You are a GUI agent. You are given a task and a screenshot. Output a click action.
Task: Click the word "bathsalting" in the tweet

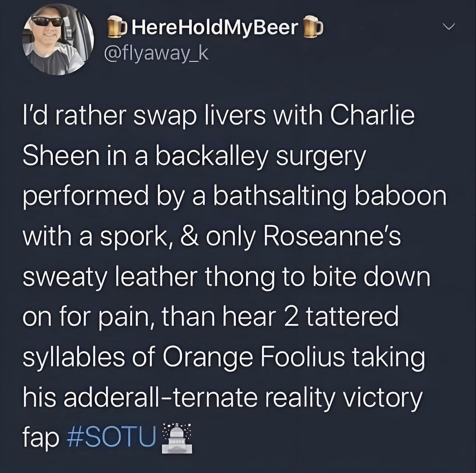coord(279,197)
